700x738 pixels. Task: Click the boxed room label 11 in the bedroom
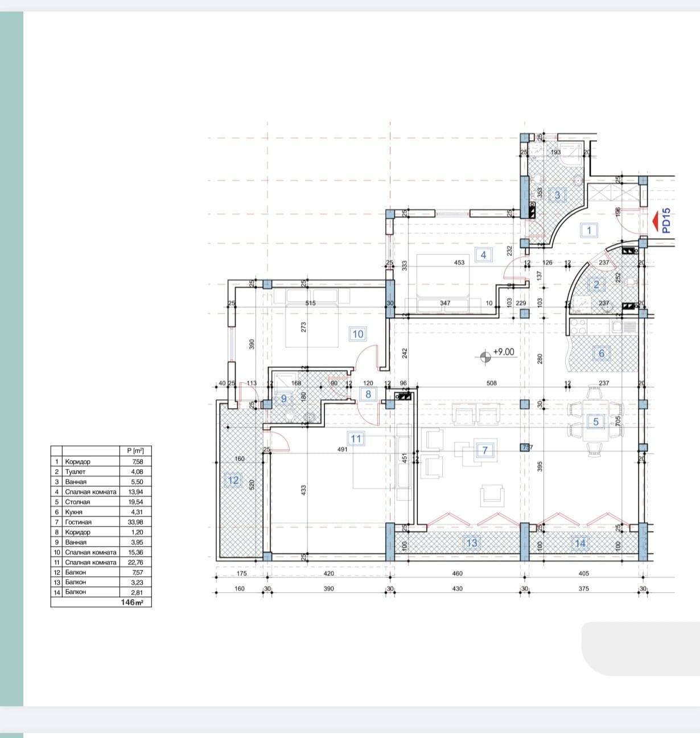(x=356, y=438)
